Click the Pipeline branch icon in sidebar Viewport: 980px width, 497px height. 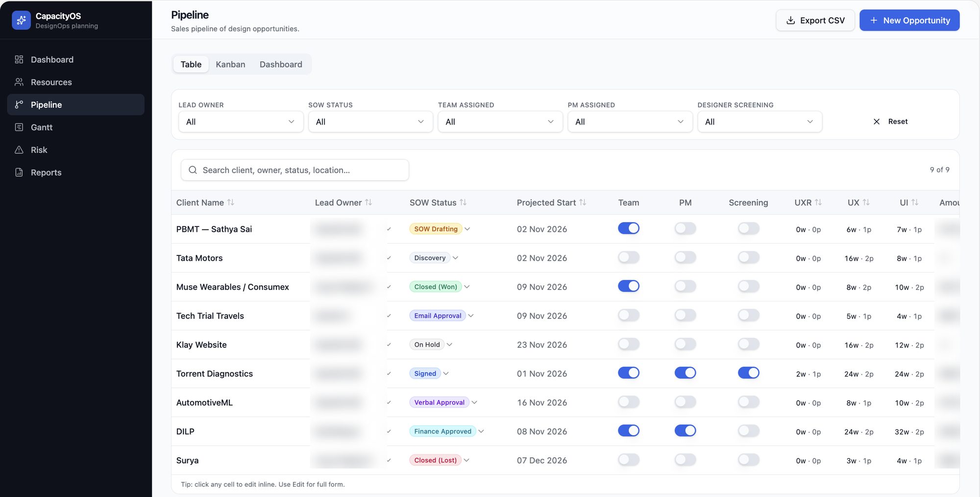[x=19, y=104]
